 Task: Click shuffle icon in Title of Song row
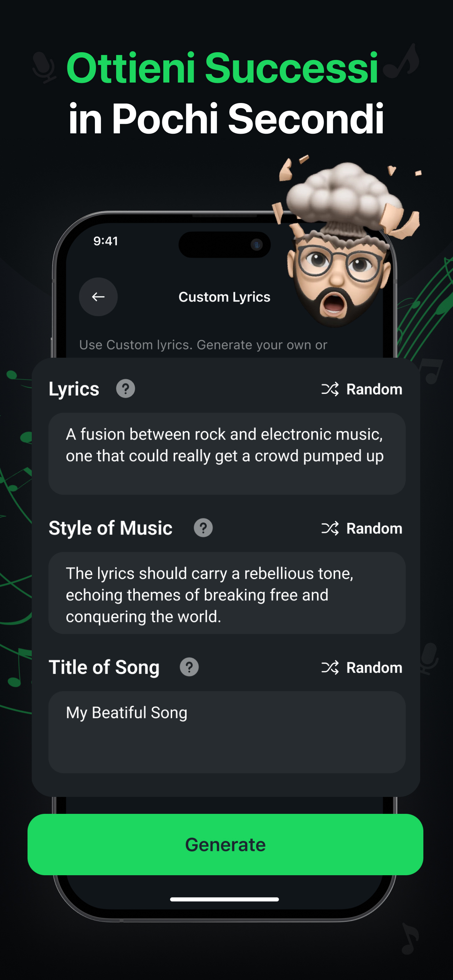[330, 668]
